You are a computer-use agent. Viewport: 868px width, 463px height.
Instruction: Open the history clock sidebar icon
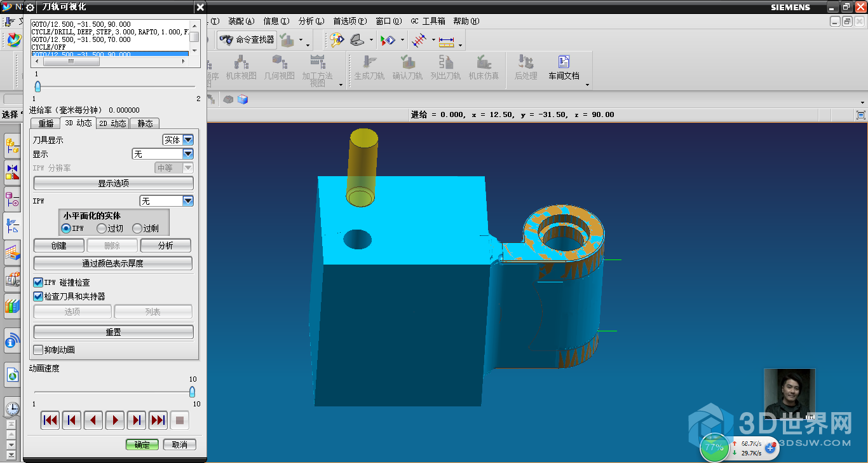12,408
